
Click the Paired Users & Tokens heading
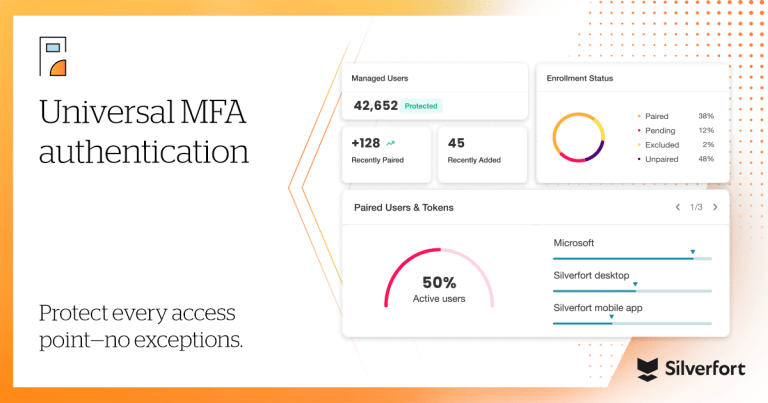pos(404,208)
